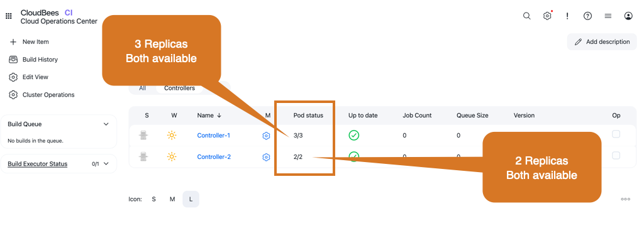Image resolution: width=644 pixels, height=233 pixels.
Task: Click the exclamation alerts icon
Action: 567,16
